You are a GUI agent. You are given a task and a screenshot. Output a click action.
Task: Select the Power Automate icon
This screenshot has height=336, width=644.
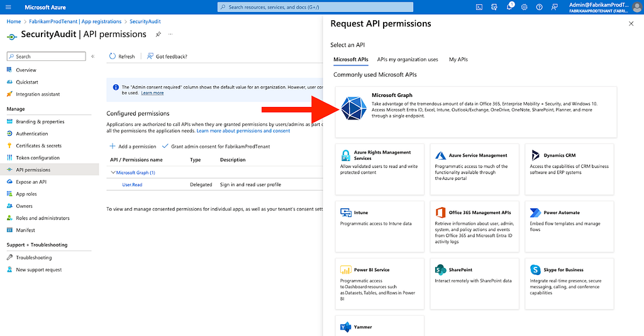[535, 213]
